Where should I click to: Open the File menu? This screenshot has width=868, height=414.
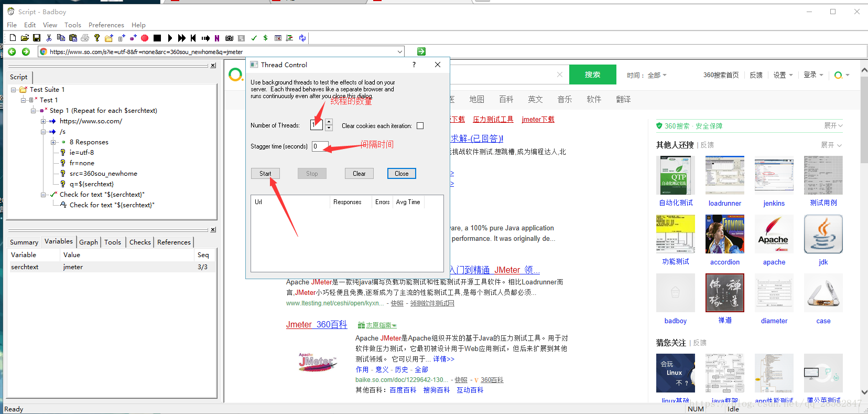coord(12,25)
